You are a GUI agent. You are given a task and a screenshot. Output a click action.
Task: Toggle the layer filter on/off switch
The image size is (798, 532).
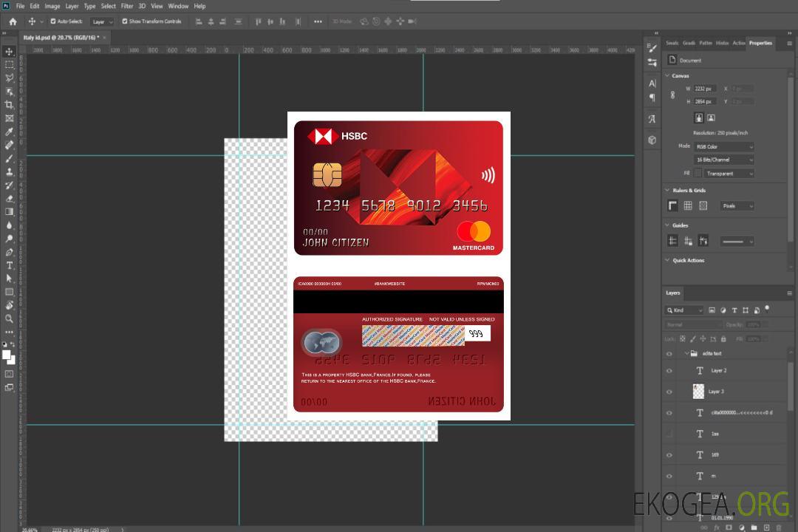pos(767,309)
